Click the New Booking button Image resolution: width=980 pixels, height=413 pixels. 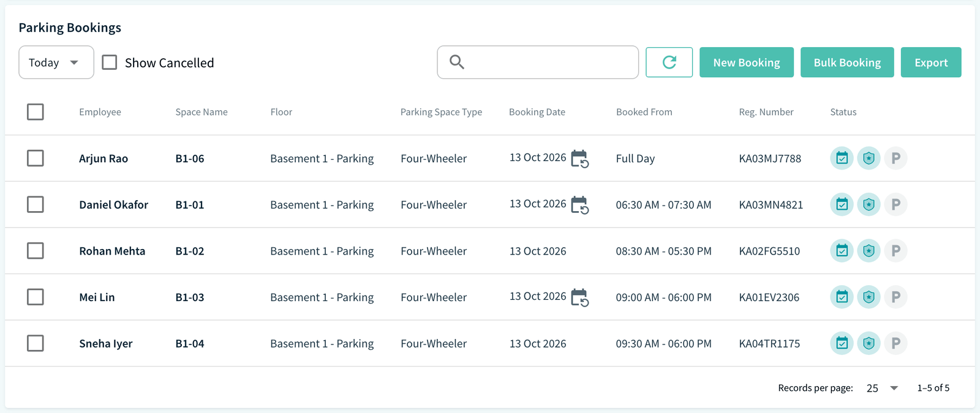[x=747, y=62]
